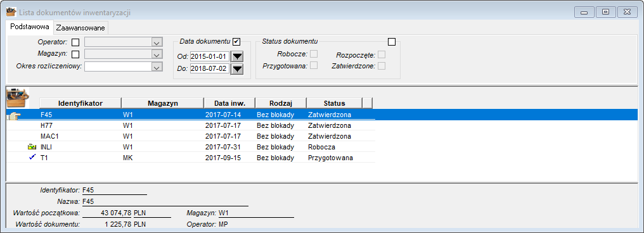Uncheck the Data dokumentu checkbox

(x=236, y=41)
